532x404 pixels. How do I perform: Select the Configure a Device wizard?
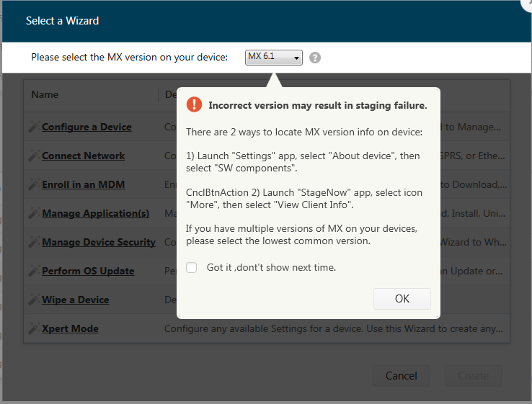tap(87, 127)
